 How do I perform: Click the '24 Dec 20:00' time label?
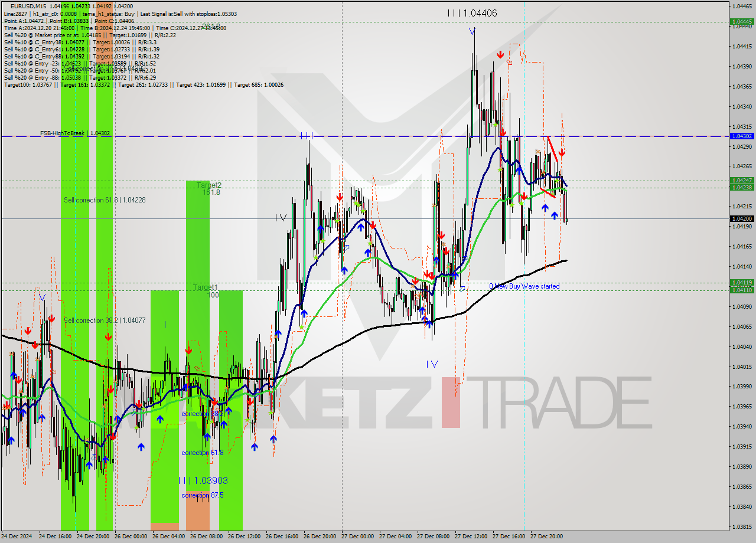coord(93,537)
